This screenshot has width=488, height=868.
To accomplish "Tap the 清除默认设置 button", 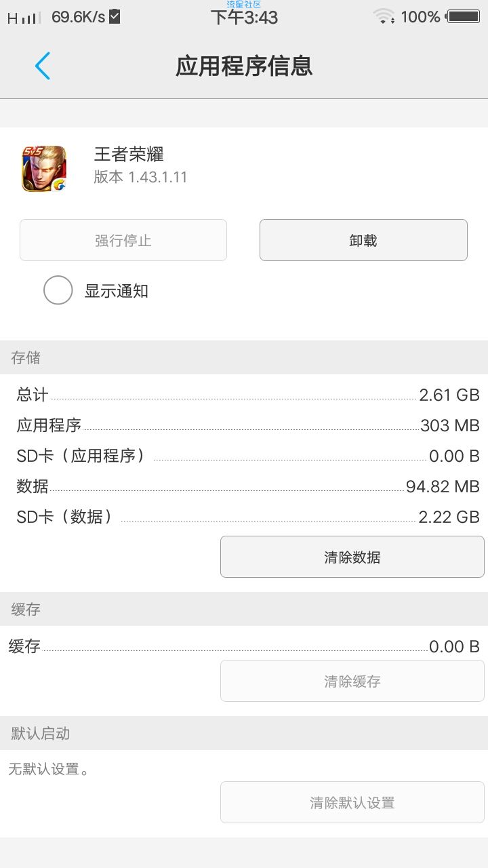I will click(352, 802).
